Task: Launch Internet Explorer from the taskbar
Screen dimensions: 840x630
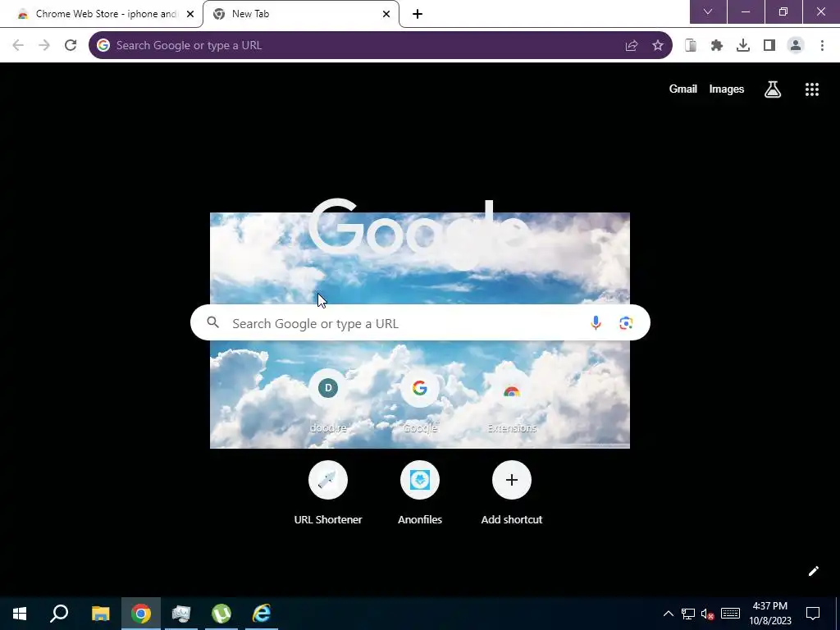Action: pos(262,614)
